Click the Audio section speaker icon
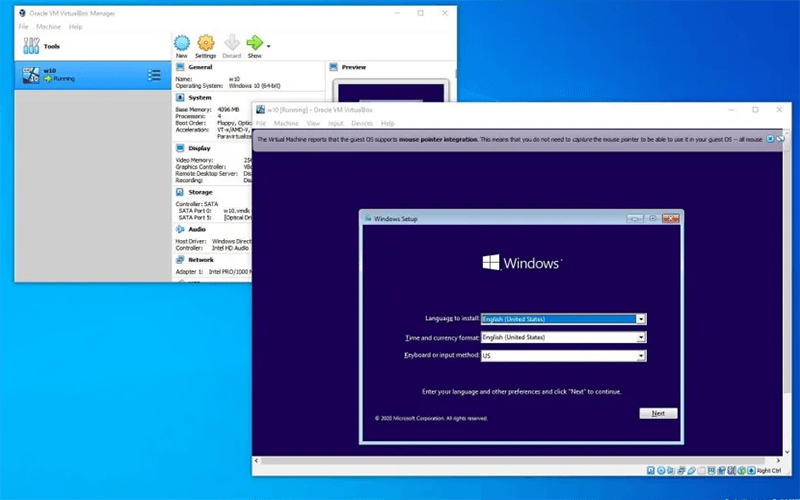The width and height of the screenshot is (800, 500). pos(180,230)
